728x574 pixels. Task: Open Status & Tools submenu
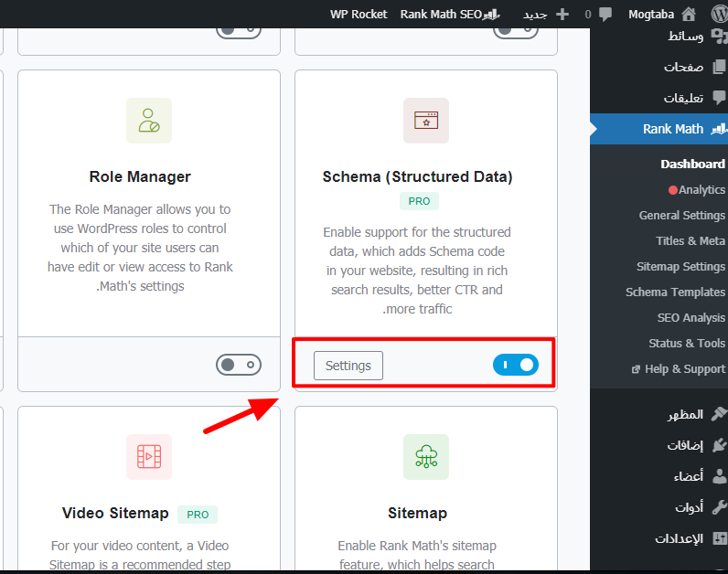point(687,344)
